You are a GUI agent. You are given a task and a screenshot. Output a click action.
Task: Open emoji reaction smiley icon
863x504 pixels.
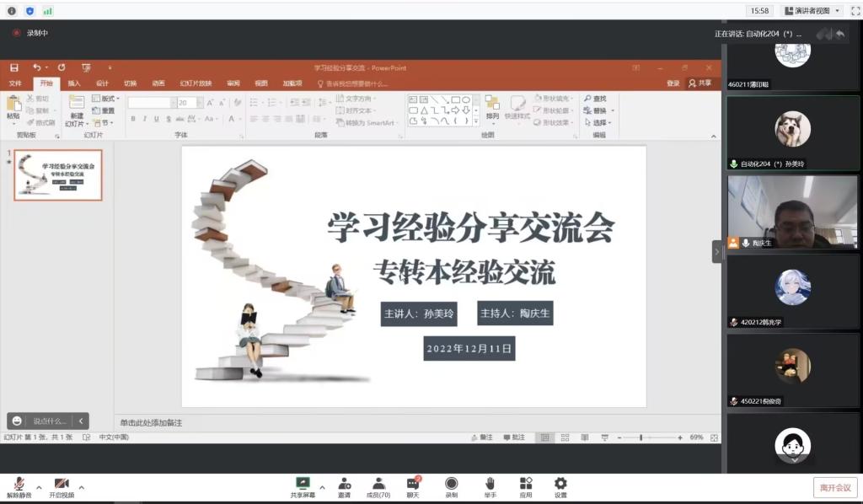17,421
